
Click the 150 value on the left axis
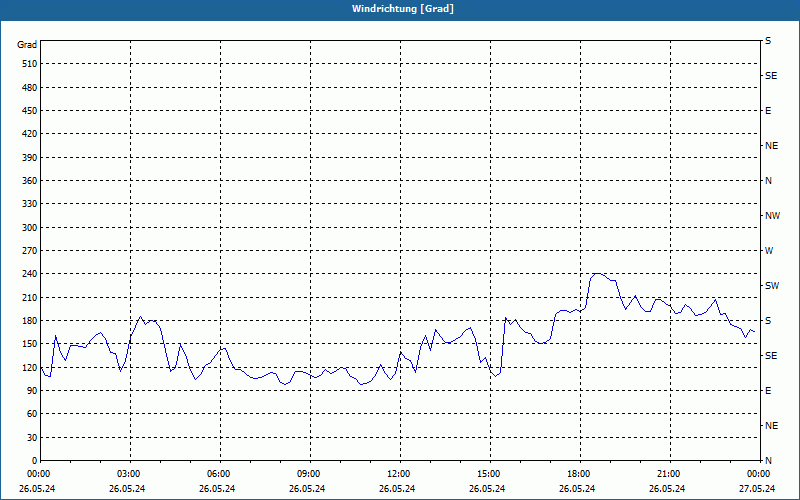click(x=30, y=344)
